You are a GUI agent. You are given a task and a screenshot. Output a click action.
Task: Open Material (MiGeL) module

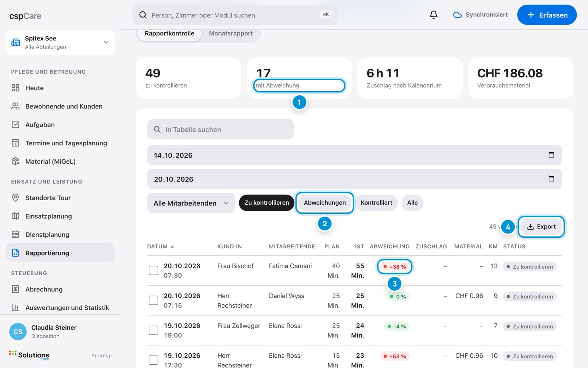[60, 162]
